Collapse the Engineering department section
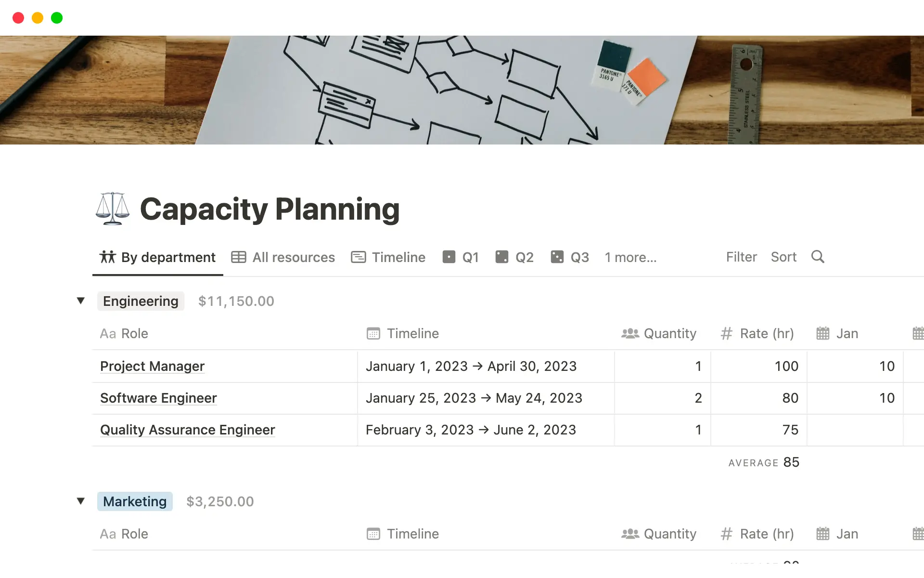 80,301
